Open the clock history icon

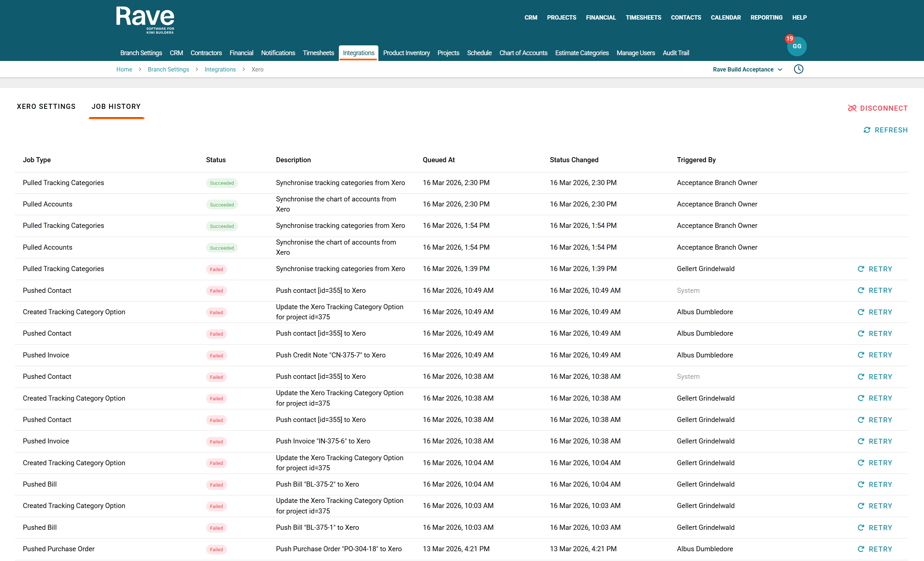click(798, 69)
